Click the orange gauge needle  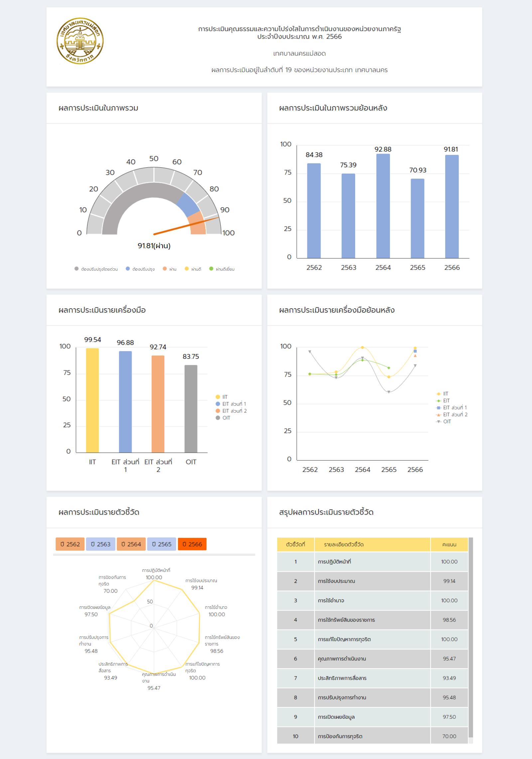point(187,226)
